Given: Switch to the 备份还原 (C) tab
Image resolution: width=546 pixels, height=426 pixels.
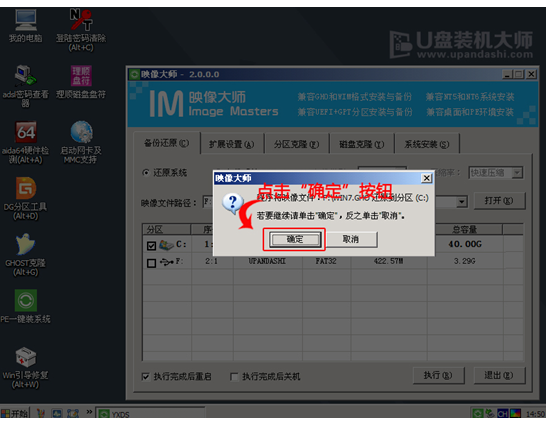Looking at the screenshot, I should (166, 143).
